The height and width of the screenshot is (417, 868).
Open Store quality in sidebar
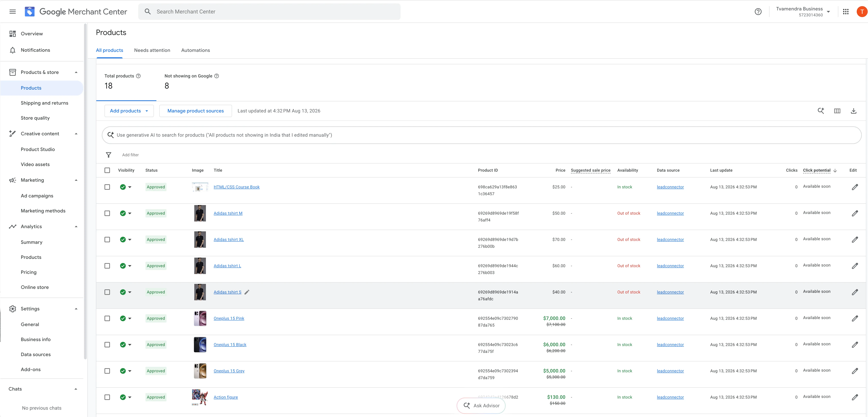[x=35, y=118]
